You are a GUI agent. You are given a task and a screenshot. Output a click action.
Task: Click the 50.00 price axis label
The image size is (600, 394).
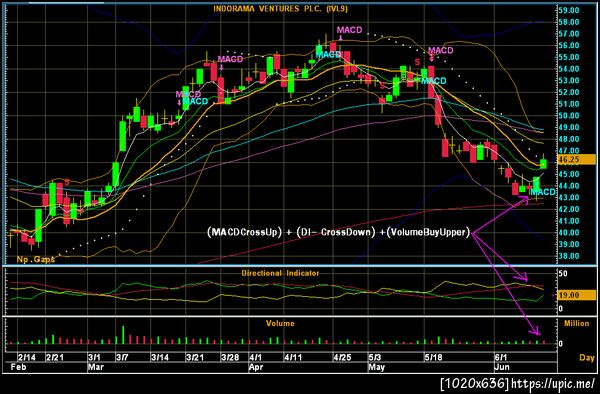point(569,116)
